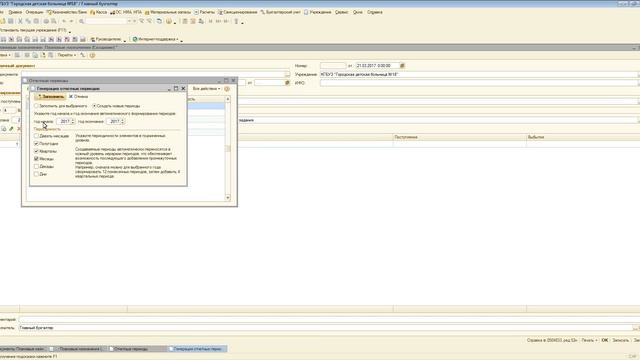The width and height of the screenshot is (640, 360).
Task: Open the Руководителю toolbar dropdown
Action: click(106, 39)
